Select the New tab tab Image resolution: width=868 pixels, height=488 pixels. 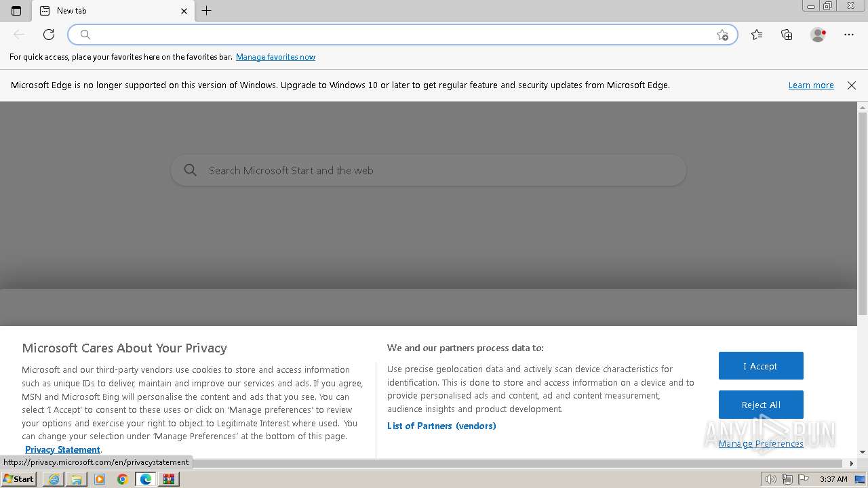coord(113,11)
